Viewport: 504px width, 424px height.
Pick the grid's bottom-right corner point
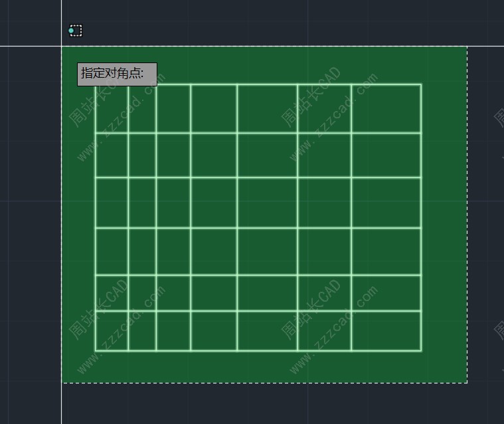pos(421,350)
